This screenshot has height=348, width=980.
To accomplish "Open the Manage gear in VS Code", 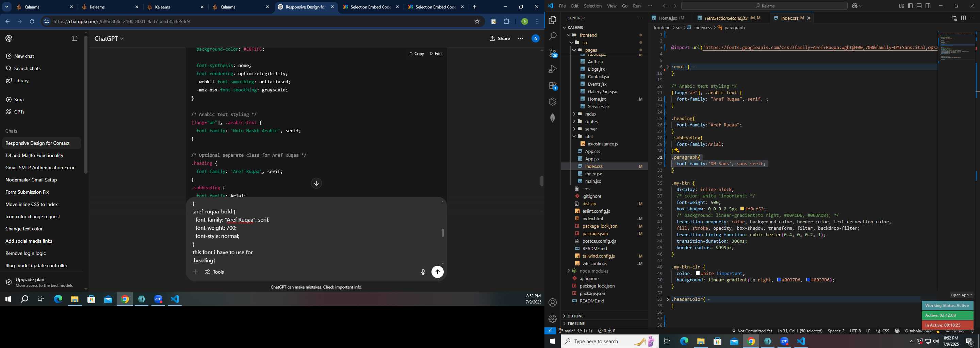I will [x=552, y=319].
